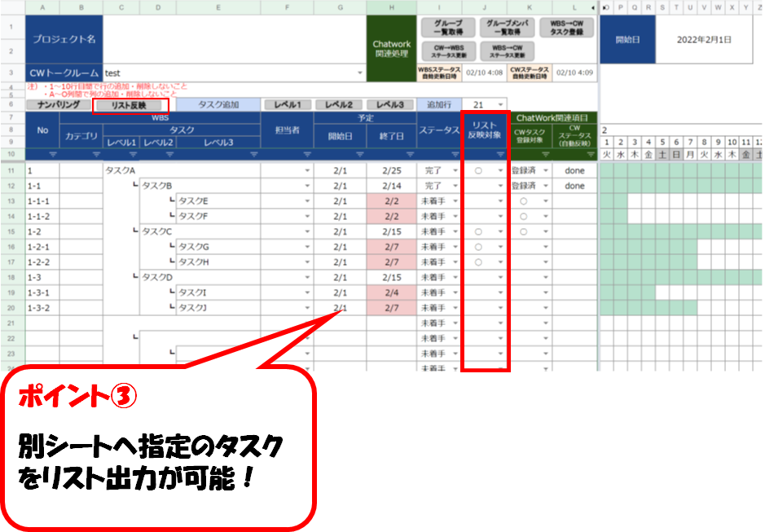The height and width of the screenshot is (532, 765).
Task: Select done cell in タスクA row
Action: coord(574,171)
